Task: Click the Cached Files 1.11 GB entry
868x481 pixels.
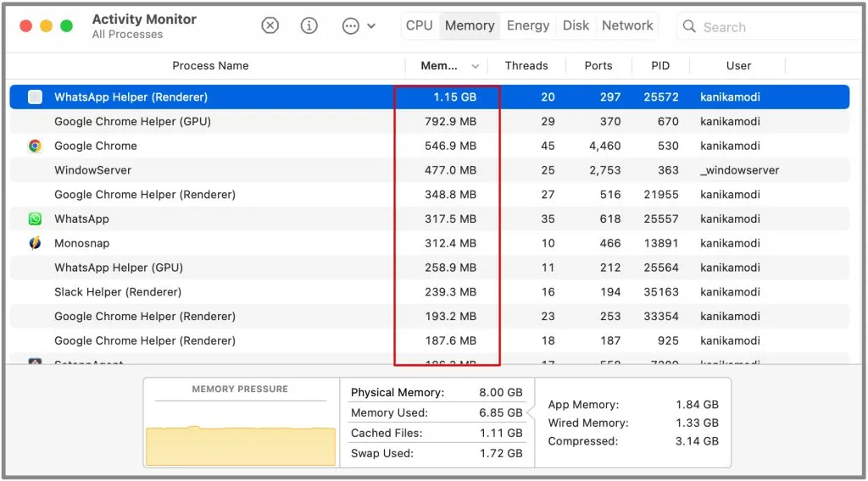Action: (x=437, y=433)
